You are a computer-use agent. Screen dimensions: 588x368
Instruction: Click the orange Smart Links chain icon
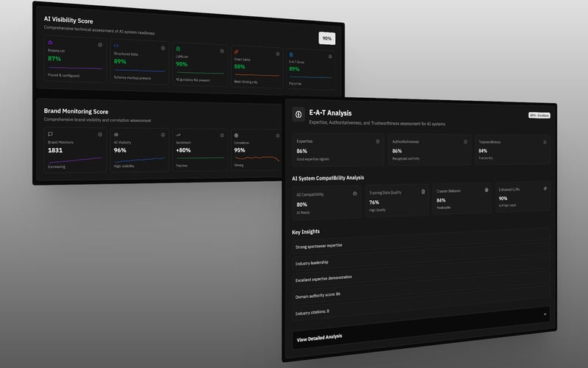point(236,52)
